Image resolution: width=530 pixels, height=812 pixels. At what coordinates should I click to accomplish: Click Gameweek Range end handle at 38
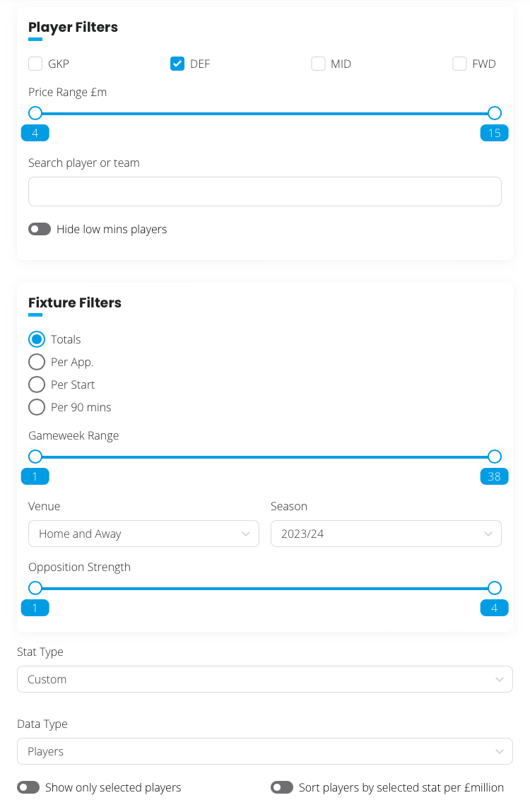click(495, 457)
